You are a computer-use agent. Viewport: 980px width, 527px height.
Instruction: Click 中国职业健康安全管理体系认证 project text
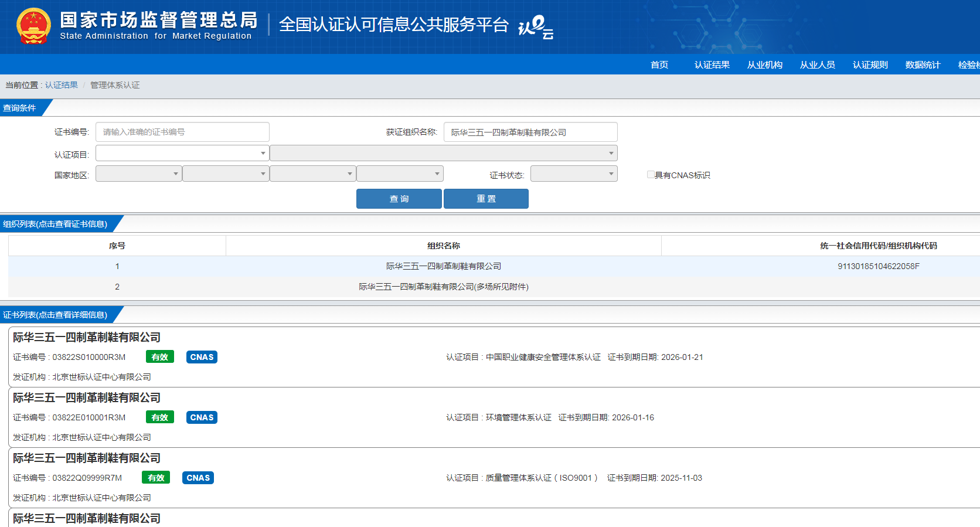pos(543,357)
